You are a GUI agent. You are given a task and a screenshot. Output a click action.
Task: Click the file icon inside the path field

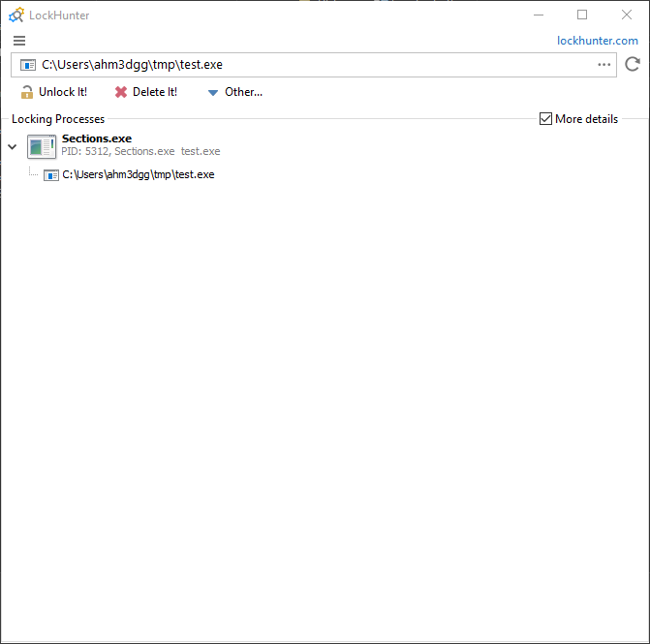coord(28,65)
